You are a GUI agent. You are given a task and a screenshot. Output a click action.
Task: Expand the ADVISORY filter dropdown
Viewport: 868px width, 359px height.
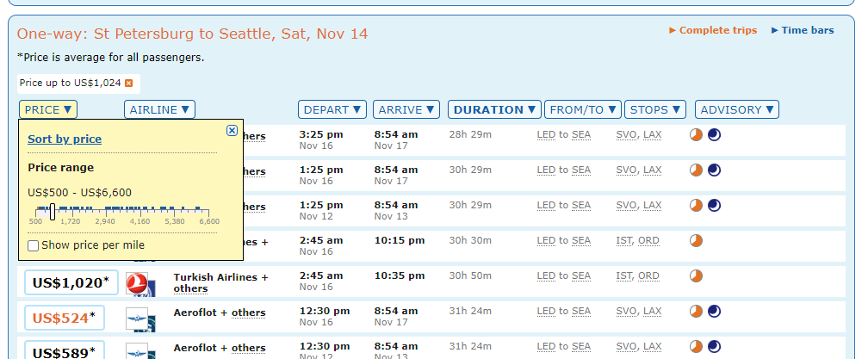coord(737,109)
